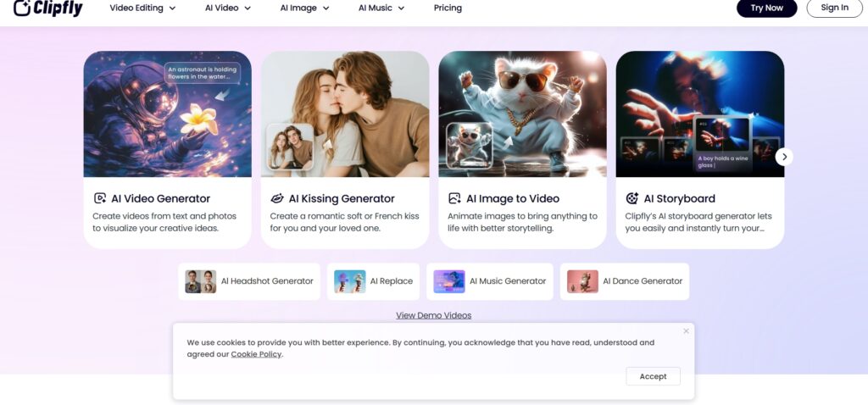Image resolution: width=868 pixels, height=405 pixels.
Task: Click the AI Image to Video icon
Action: point(454,198)
